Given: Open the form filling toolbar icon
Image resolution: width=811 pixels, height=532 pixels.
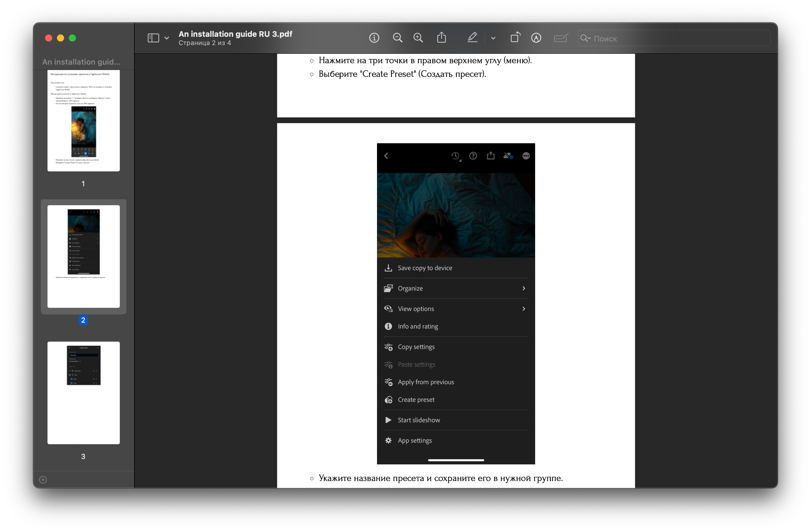Looking at the screenshot, I should tap(560, 38).
